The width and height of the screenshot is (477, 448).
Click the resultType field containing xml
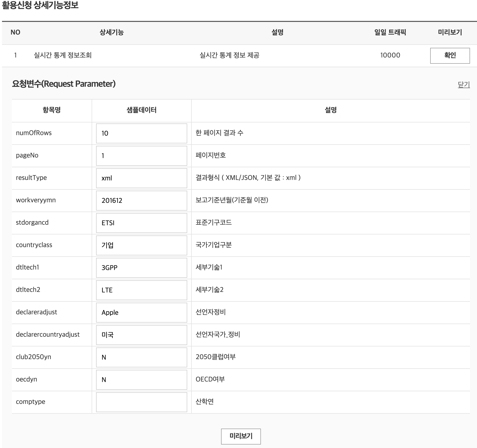(x=141, y=178)
